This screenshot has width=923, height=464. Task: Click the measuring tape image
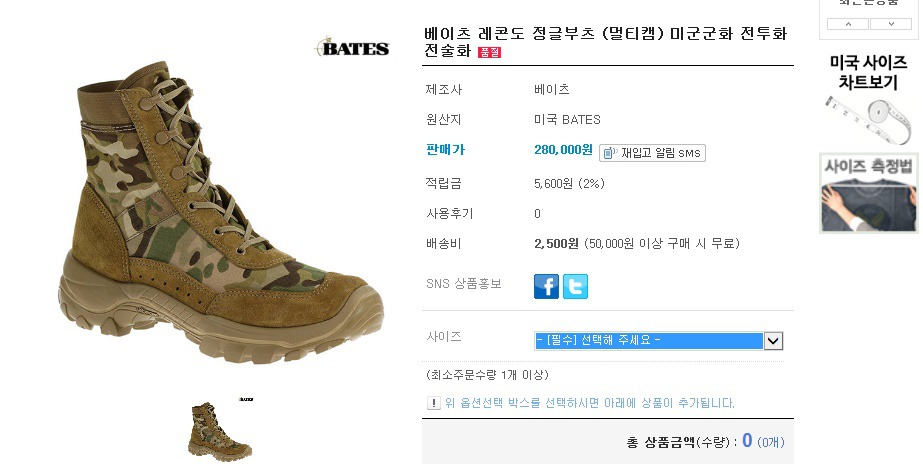[870, 121]
